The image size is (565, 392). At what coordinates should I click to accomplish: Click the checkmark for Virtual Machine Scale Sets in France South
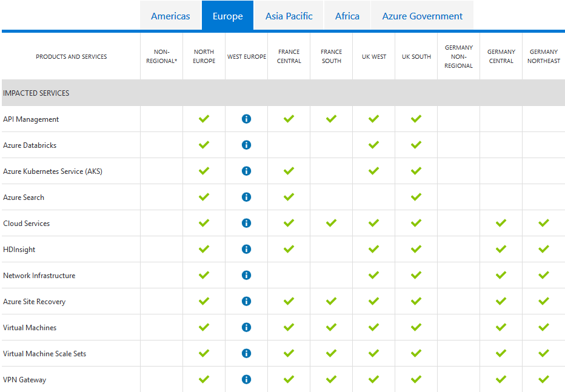[331, 353]
